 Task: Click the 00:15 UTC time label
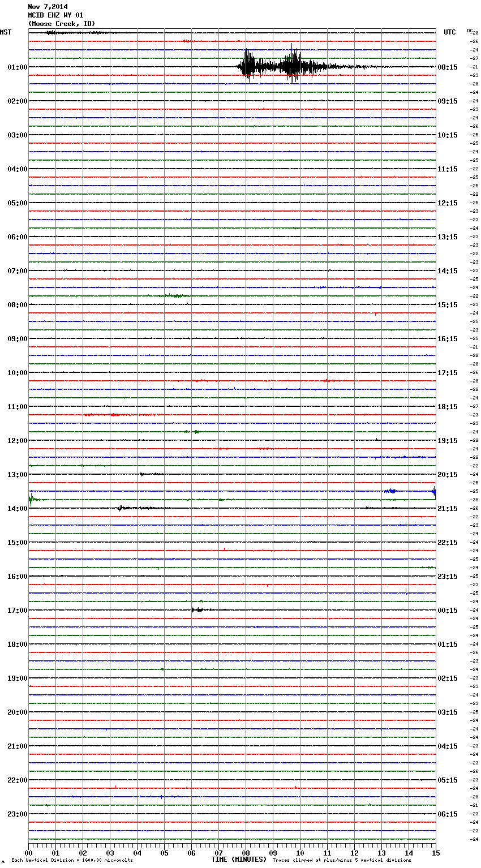[448, 611]
